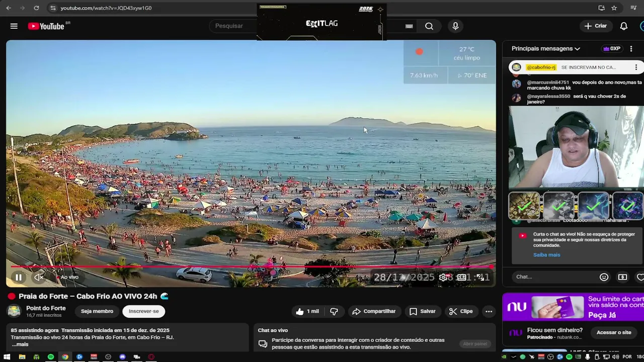Image resolution: width=644 pixels, height=362 pixels.
Task: Open volume control in system tray
Action: pos(616,357)
